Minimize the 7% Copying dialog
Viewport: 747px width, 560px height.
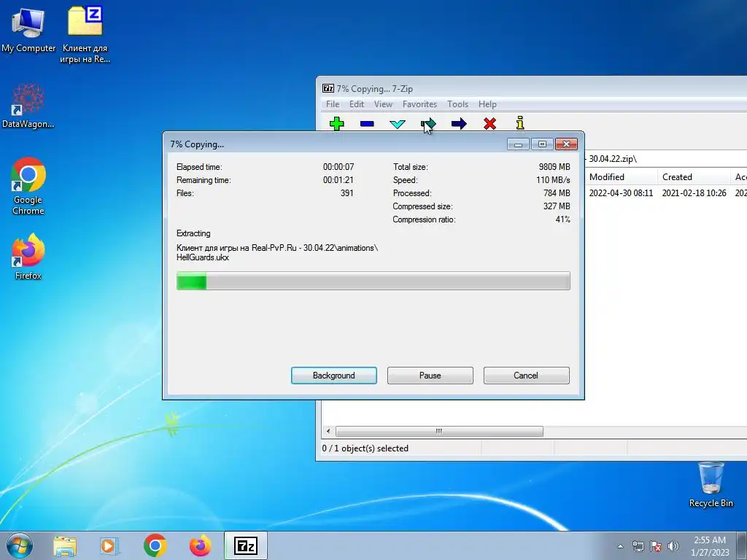pyautogui.click(x=519, y=144)
